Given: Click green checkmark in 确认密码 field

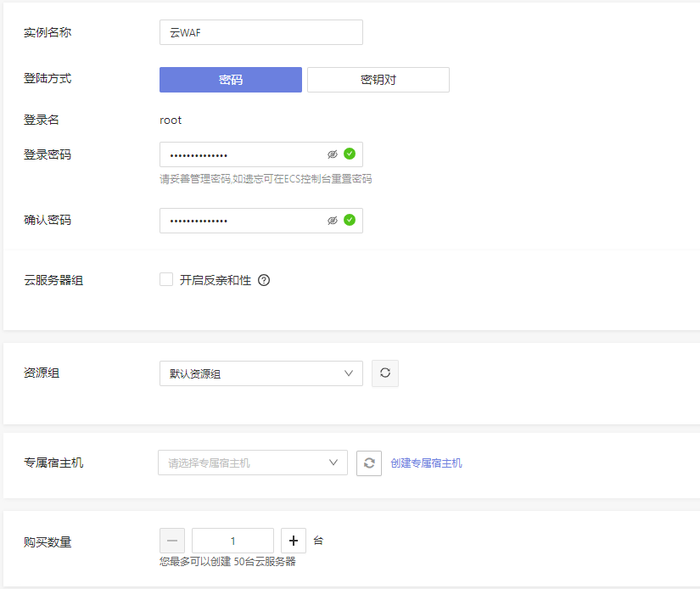Looking at the screenshot, I should tap(349, 221).
